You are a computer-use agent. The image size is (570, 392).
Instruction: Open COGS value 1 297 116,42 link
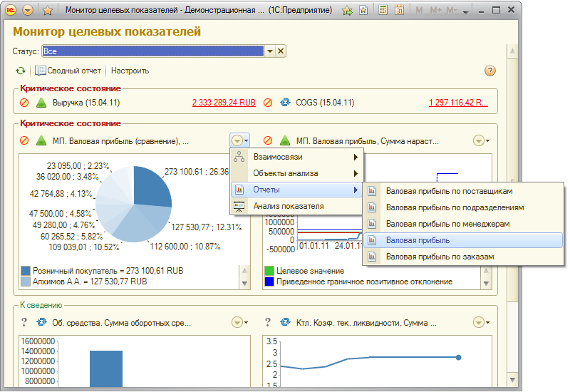click(458, 103)
